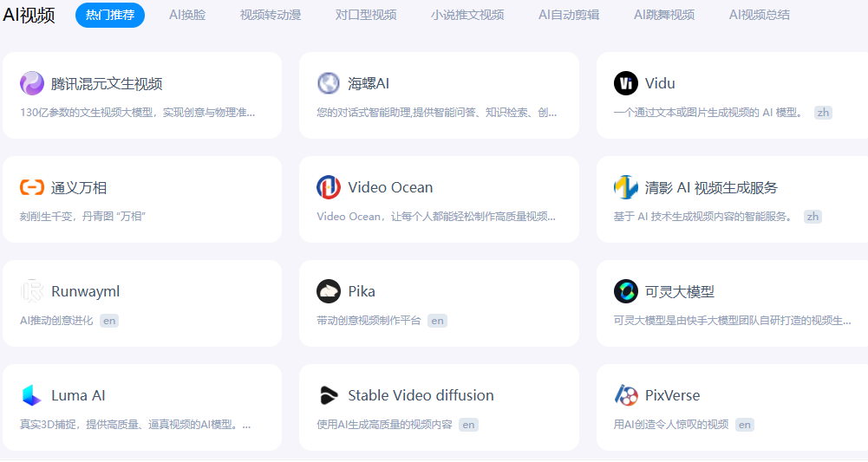Screen dimensions: 868x462
Task: Open the 通义万相 title link
Action: 79,187
